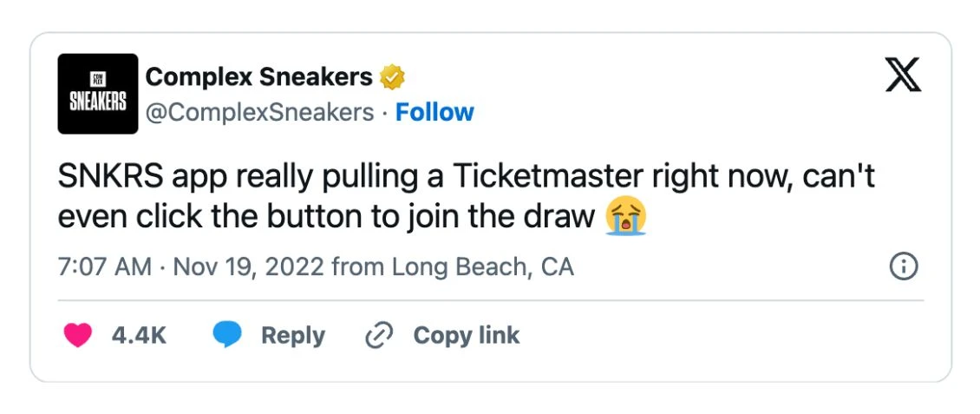Click the gold verified badge
980x414 pixels.
393,78
